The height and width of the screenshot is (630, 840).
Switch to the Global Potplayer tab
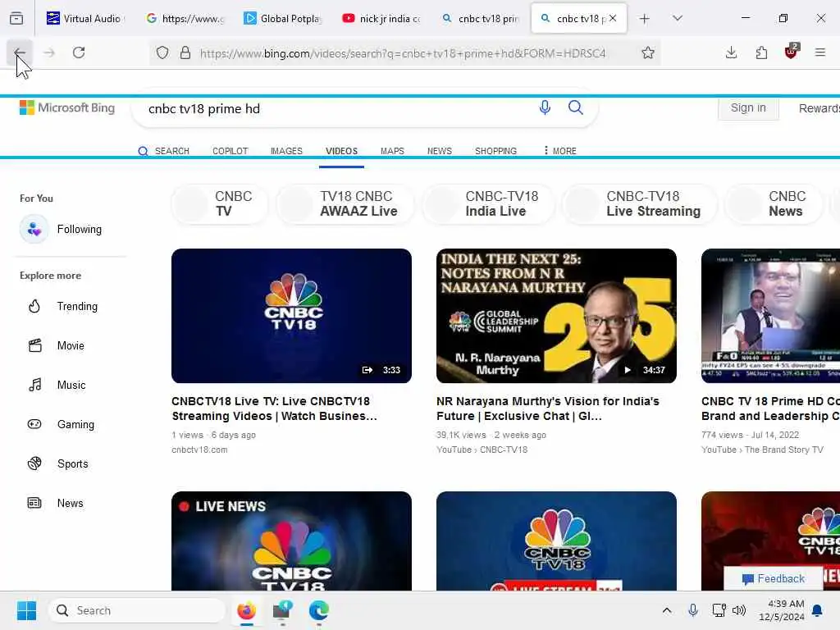tap(283, 19)
